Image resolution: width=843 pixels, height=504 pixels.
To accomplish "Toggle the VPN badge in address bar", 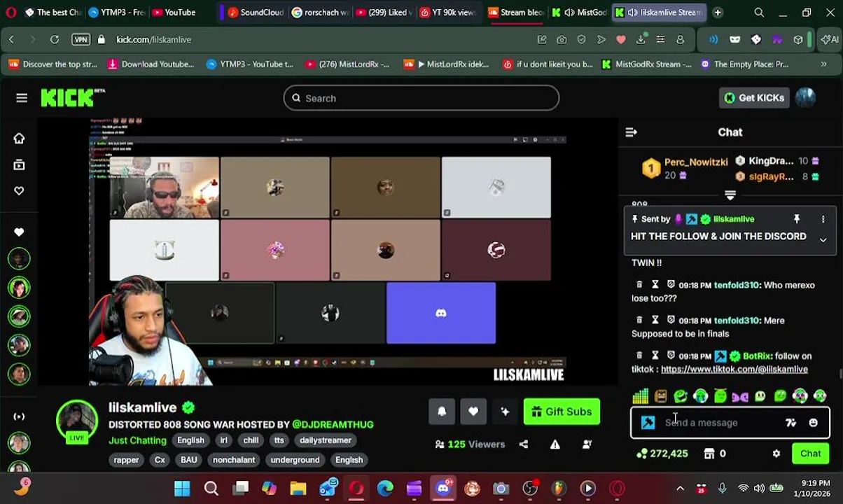I will (x=81, y=40).
